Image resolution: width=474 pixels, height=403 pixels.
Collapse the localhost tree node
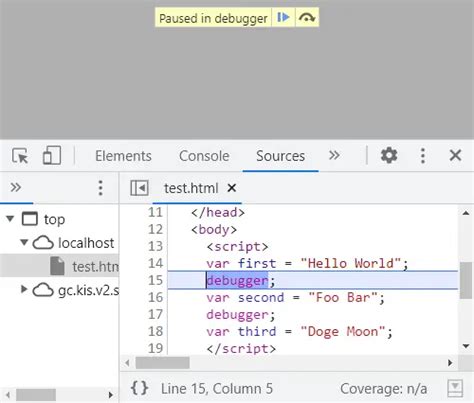pyautogui.click(x=24, y=242)
